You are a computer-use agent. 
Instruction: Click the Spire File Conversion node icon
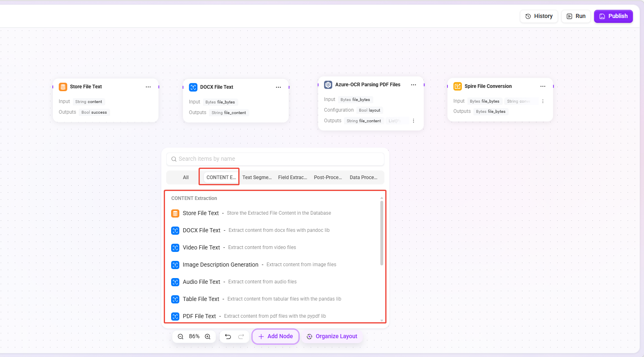(x=458, y=86)
